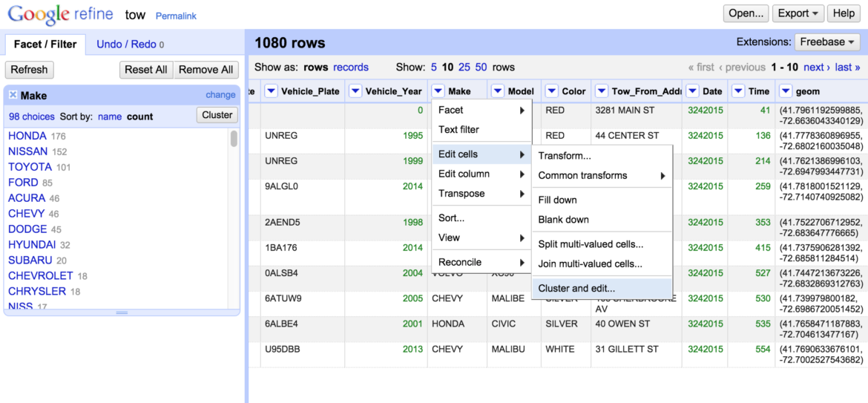
Task: Click the Help button
Action: point(844,13)
